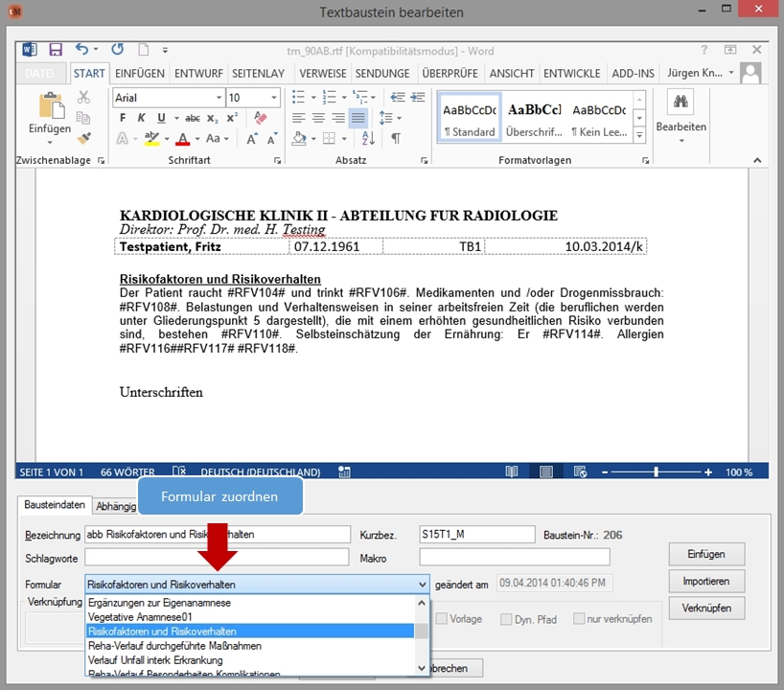Toggle Italic (K) formatting
784x690 pixels.
[142, 118]
